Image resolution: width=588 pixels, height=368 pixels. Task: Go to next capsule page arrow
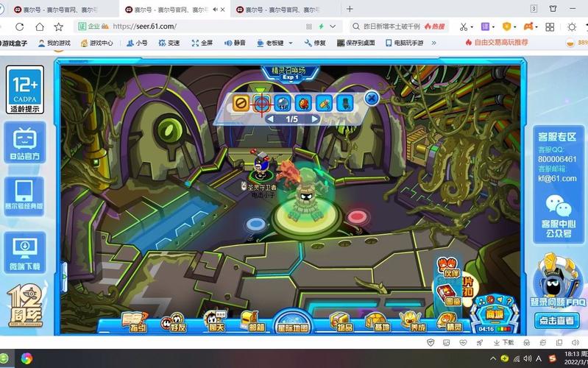click(315, 119)
